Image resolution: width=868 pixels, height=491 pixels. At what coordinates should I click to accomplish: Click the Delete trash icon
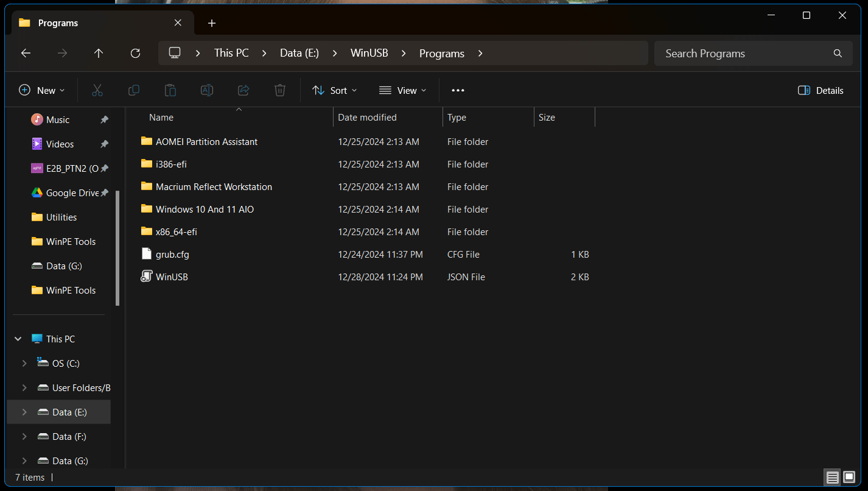click(x=280, y=90)
